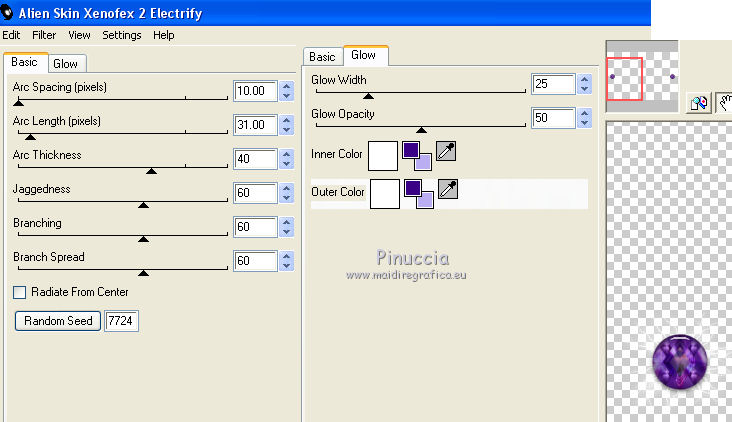
Task: Pick Outer Color with the eyedropper
Action: pyautogui.click(x=448, y=189)
